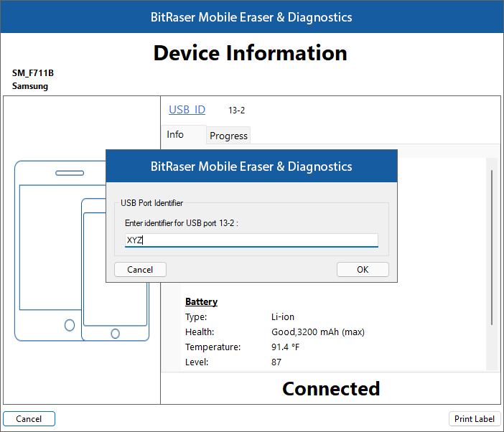Click the main window title bar text
Image resolution: width=504 pixels, height=432 pixels.
251,17
